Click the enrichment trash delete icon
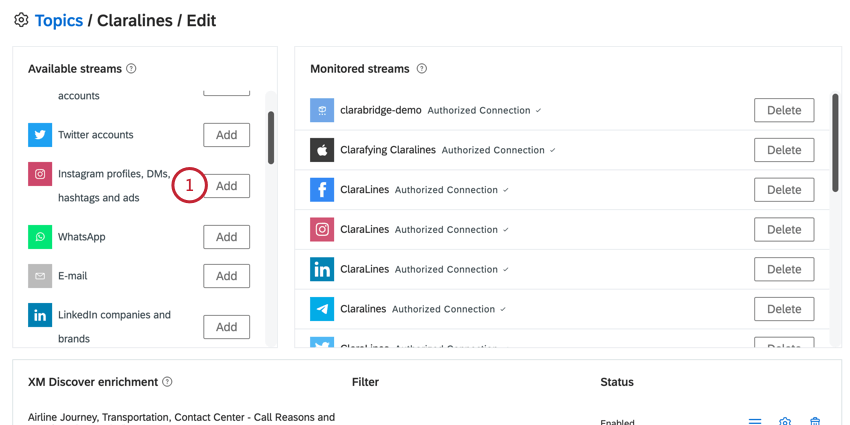This screenshot has width=850, height=425. [814, 421]
